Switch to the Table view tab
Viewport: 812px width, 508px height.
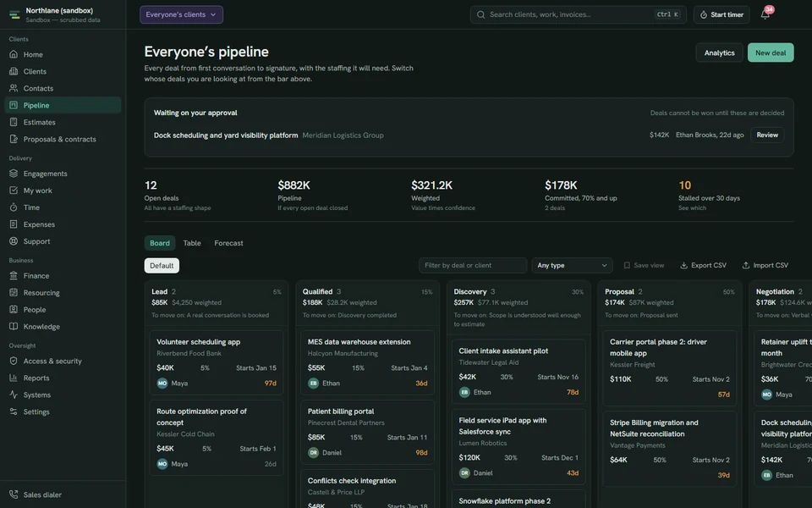[192, 243]
